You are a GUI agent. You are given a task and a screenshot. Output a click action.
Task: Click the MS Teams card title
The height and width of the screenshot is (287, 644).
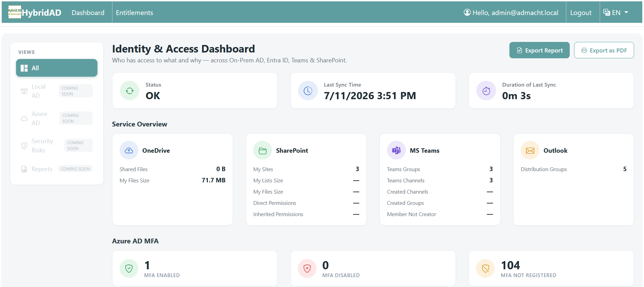tap(425, 150)
